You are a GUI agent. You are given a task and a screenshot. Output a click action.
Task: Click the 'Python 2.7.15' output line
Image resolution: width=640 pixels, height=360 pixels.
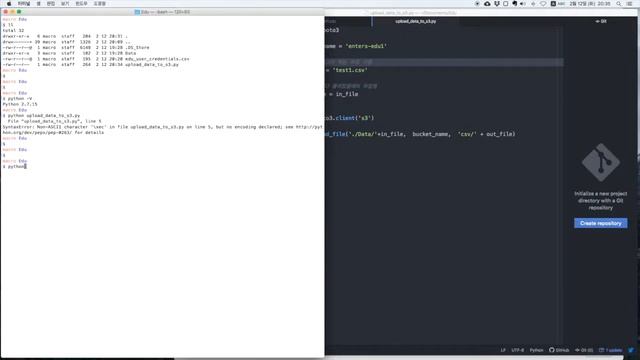tap(20, 104)
